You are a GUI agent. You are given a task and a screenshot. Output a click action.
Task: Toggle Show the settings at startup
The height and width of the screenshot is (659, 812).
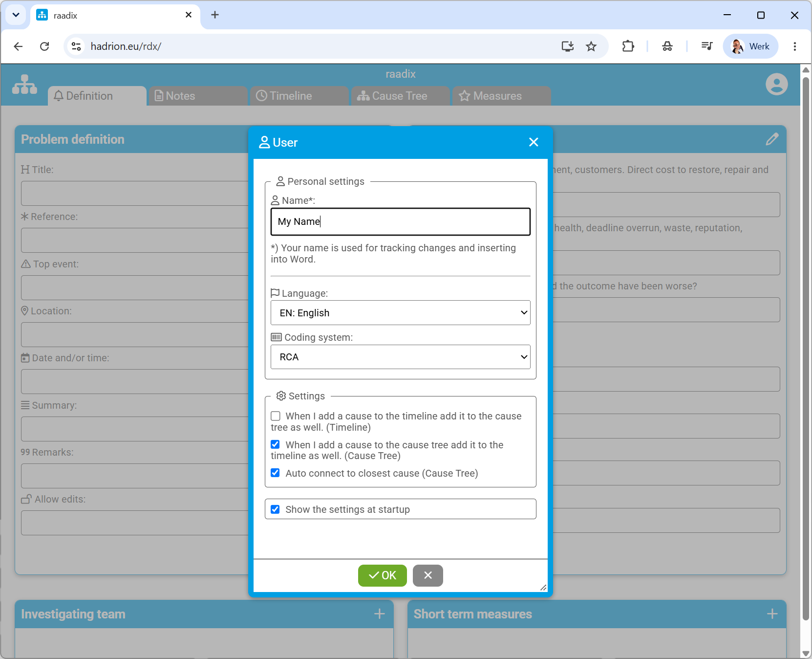point(276,509)
